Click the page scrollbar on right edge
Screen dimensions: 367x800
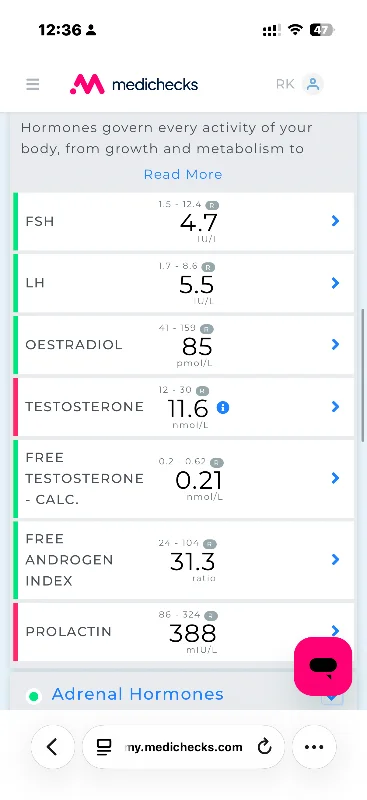click(363, 375)
